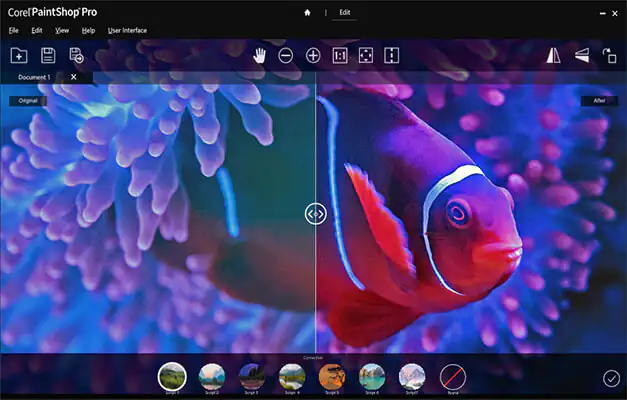Zoom in using the plus icon
Viewport: 627px width, 400px height.
(313, 56)
